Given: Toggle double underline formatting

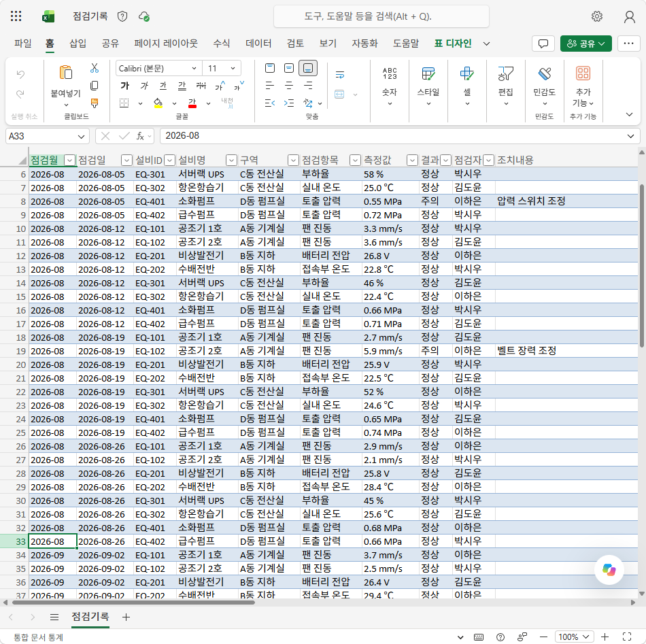Looking at the screenshot, I should click(x=182, y=86).
